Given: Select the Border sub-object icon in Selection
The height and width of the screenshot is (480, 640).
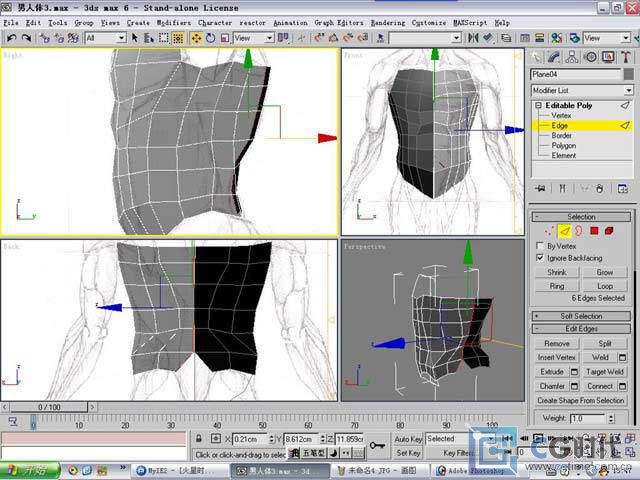Looking at the screenshot, I should click(579, 231).
